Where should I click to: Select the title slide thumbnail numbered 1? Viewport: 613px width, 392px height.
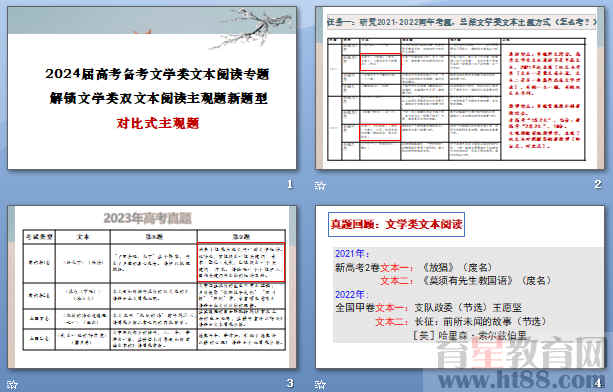[x=152, y=88]
